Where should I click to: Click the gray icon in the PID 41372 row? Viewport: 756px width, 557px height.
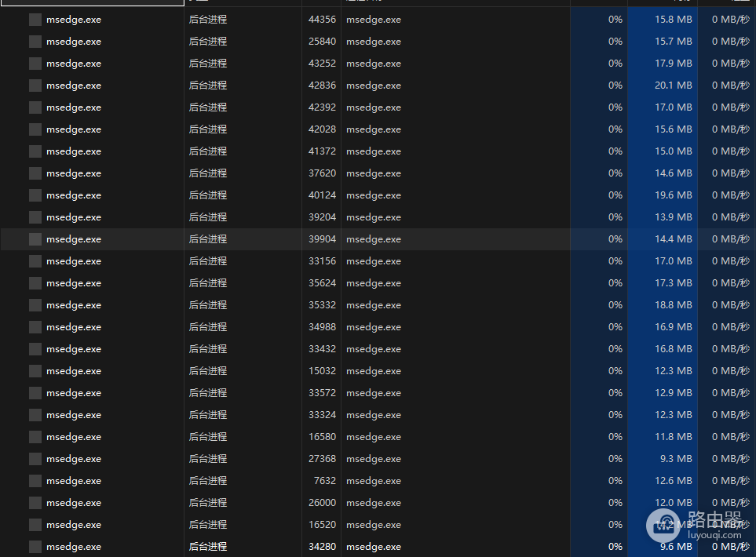tap(35, 151)
